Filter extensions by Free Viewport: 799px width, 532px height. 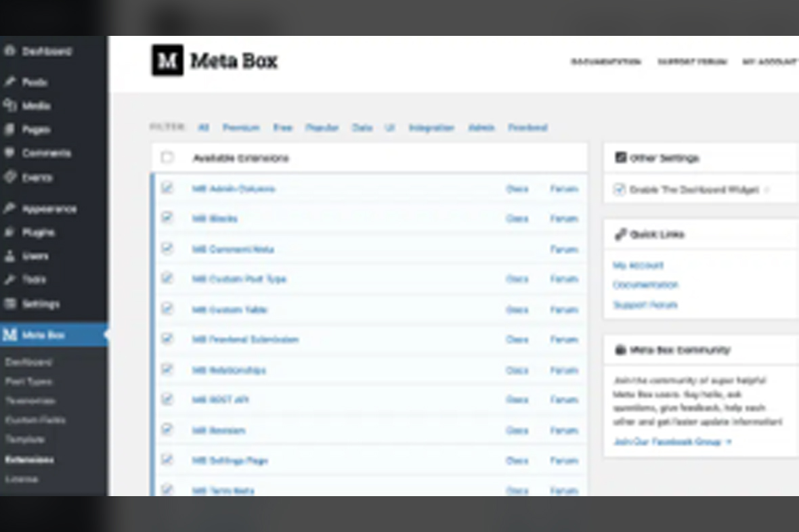pos(283,127)
